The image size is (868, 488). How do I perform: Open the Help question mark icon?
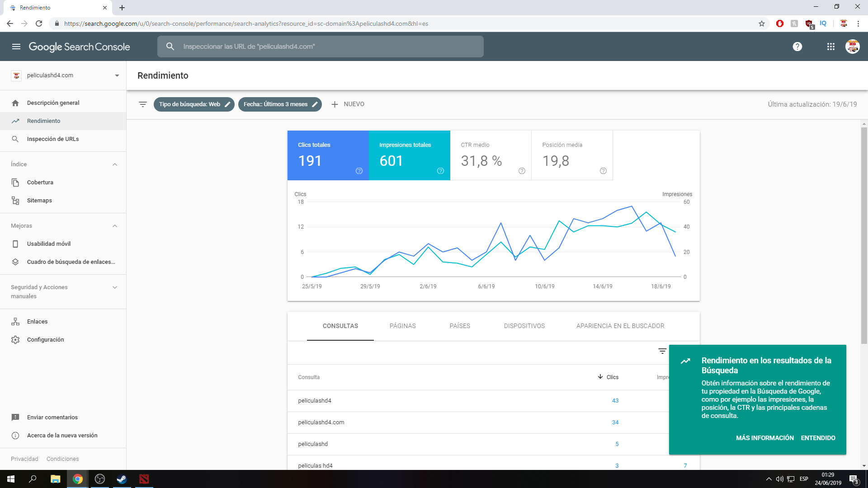[x=797, y=47]
